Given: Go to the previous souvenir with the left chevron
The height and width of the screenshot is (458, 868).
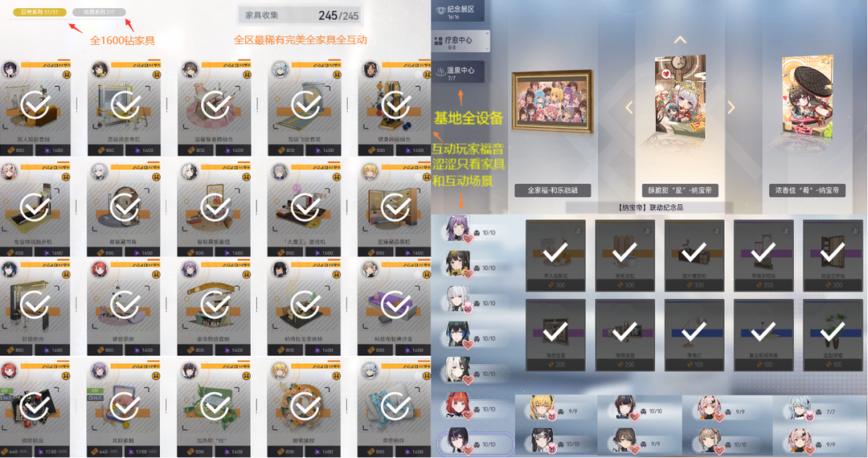Looking at the screenshot, I should tap(628, 107).
